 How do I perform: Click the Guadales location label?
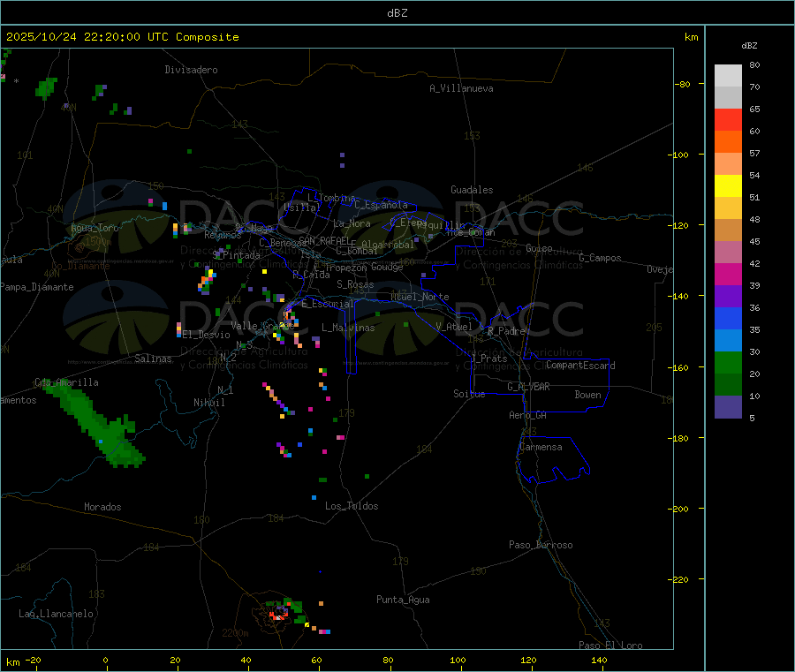tap(472, 190)
